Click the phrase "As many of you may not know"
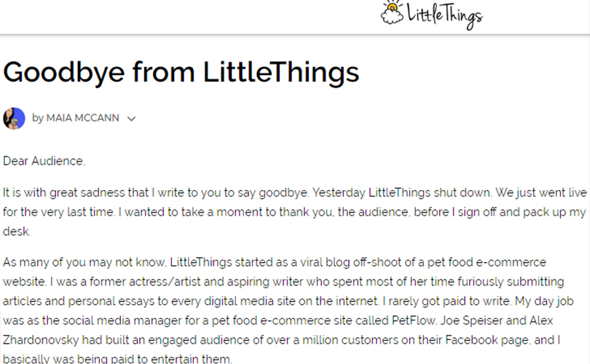The width and height of the screenshot is (590, 364). (x=84, y=262)
